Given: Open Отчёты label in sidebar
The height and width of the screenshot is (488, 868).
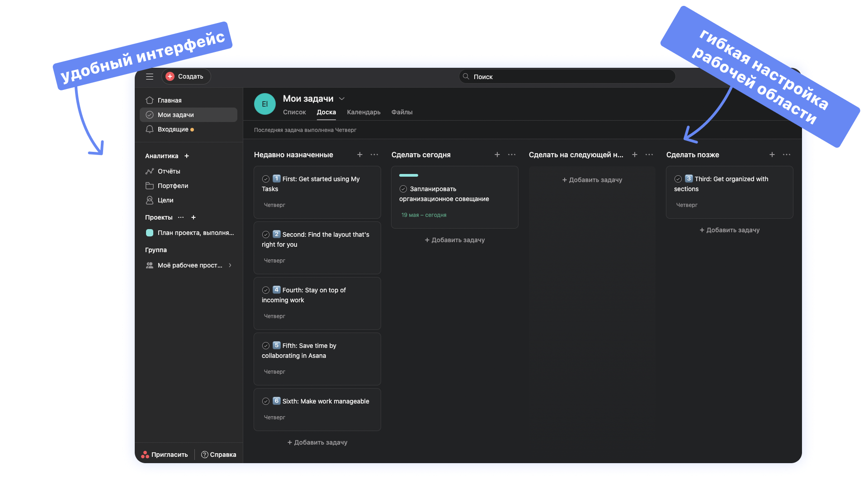Looking at the screenshot, I should (x=169, y=171).
